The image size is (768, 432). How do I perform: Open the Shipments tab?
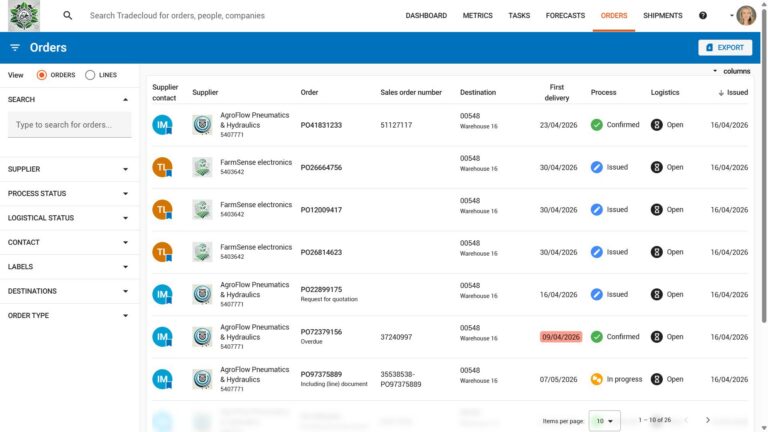point(663,16)
